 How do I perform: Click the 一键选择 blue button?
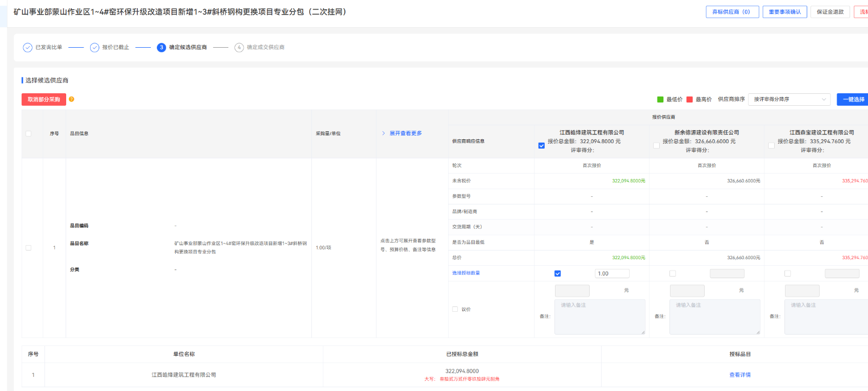pyautogui.click(x=853, y=100)
